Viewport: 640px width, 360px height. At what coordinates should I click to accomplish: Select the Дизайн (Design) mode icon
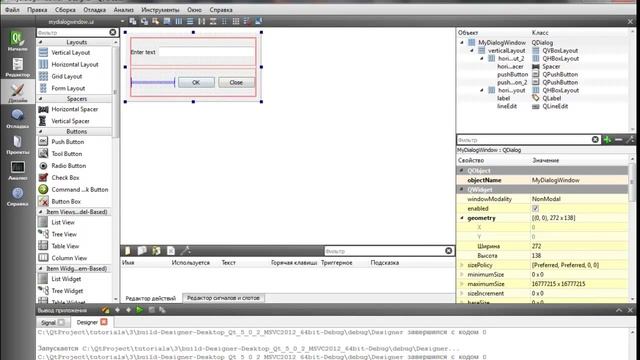[17, 93]
